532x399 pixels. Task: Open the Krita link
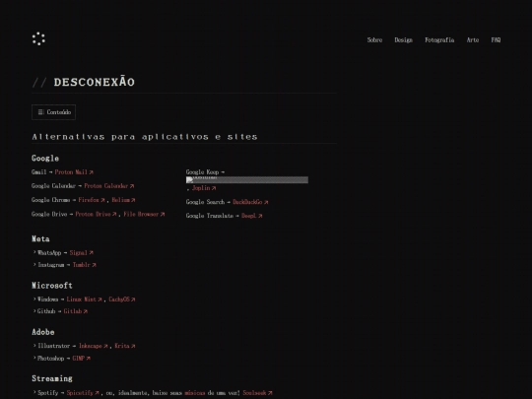click(125, 346)
